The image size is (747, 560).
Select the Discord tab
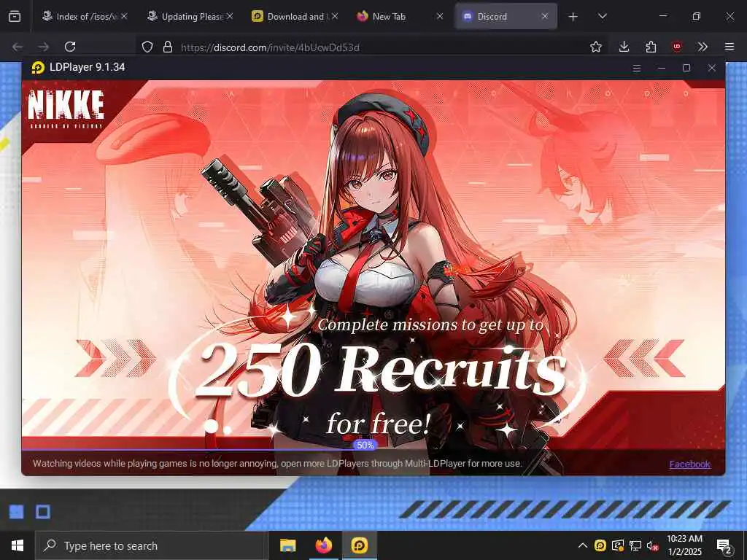[x=505, y=17]
